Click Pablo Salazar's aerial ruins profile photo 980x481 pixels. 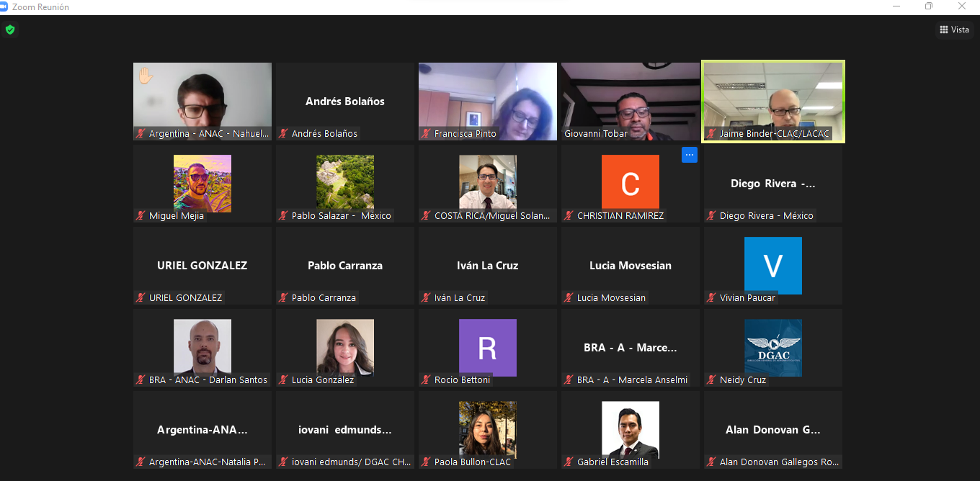[344, 183]
